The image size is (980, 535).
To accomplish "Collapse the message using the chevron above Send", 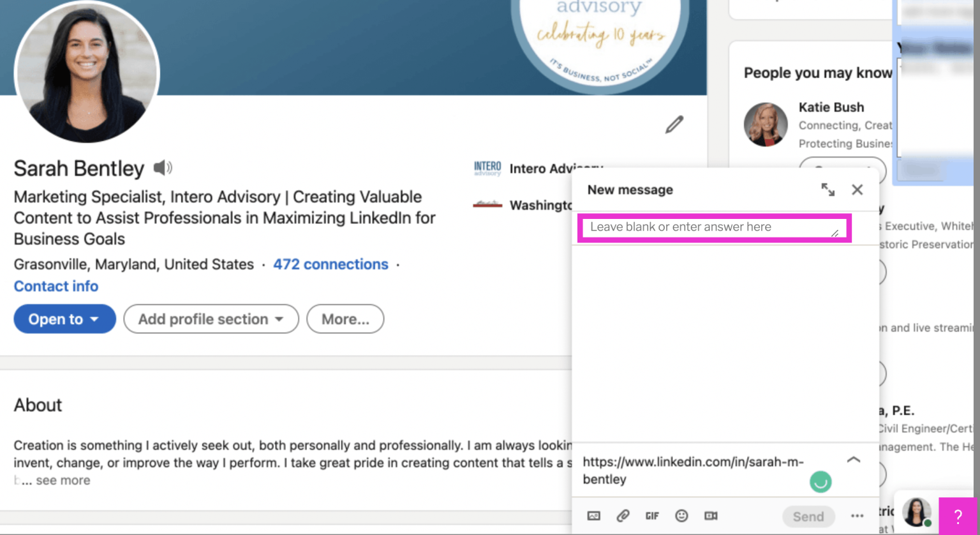I will [x=853, y=459].
